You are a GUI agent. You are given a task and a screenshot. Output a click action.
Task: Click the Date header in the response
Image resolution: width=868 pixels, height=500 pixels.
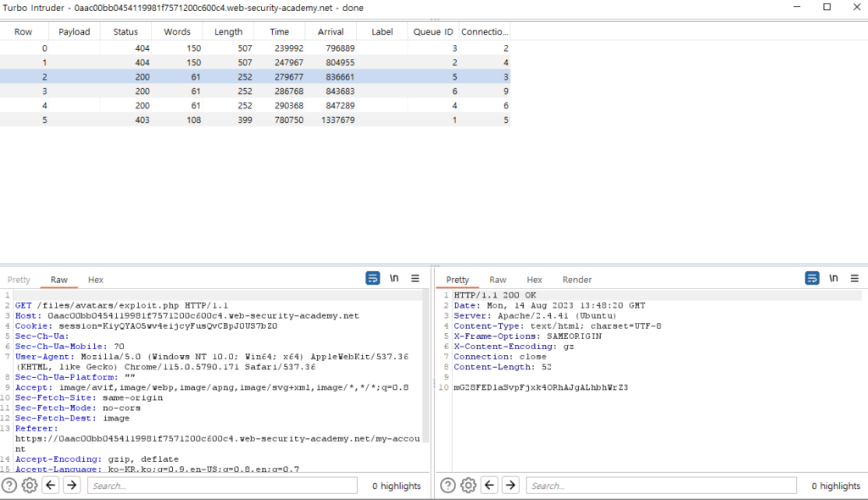(x=549, y=306)
